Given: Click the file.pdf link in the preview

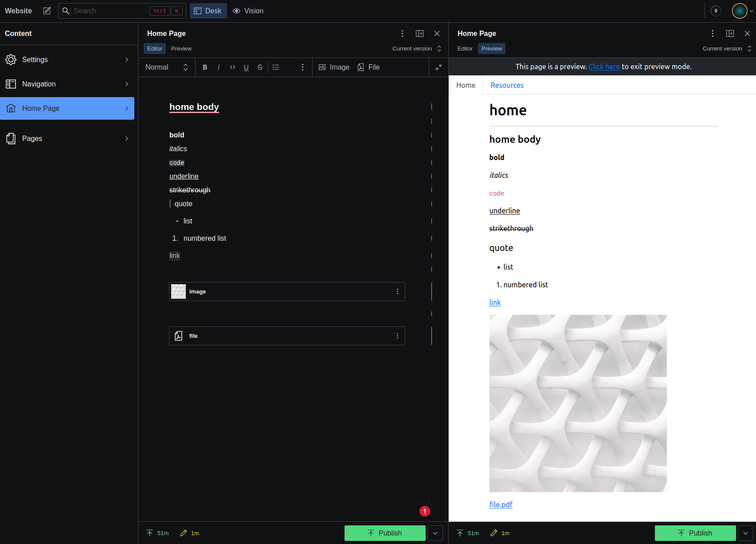Looking at the screenshot, I should tap(501, 505).
